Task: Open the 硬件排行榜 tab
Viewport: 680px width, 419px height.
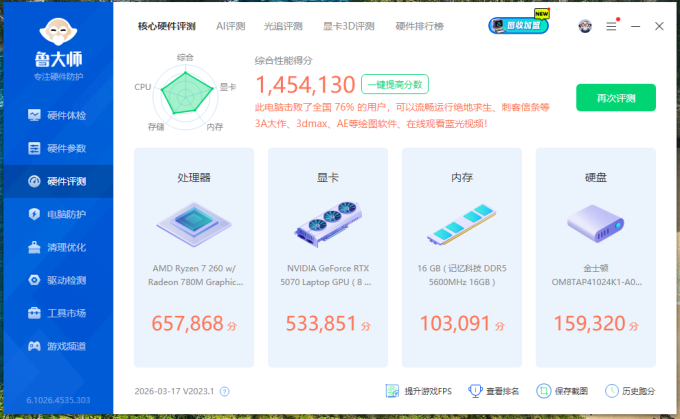Action: pos(419,26)
